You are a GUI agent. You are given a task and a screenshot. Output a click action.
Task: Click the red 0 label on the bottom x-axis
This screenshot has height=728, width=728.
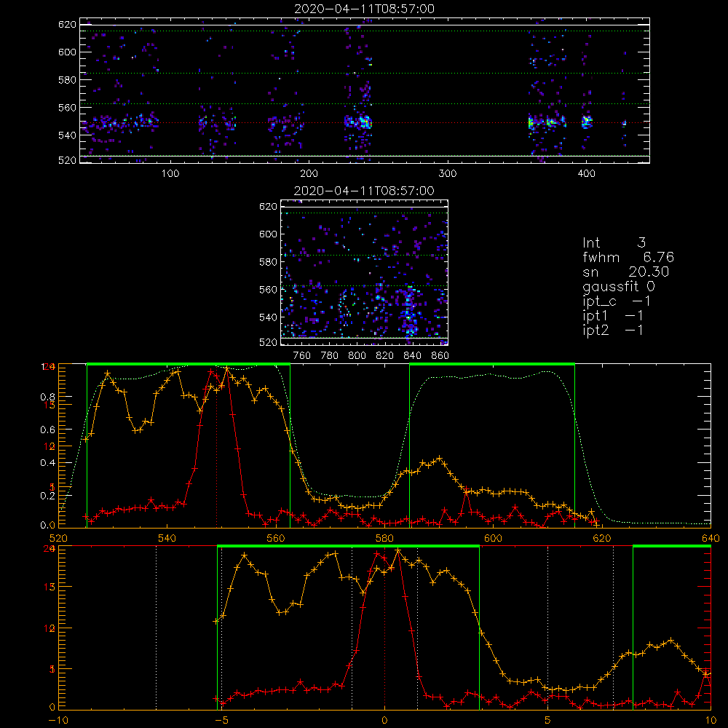click(384, 721)
